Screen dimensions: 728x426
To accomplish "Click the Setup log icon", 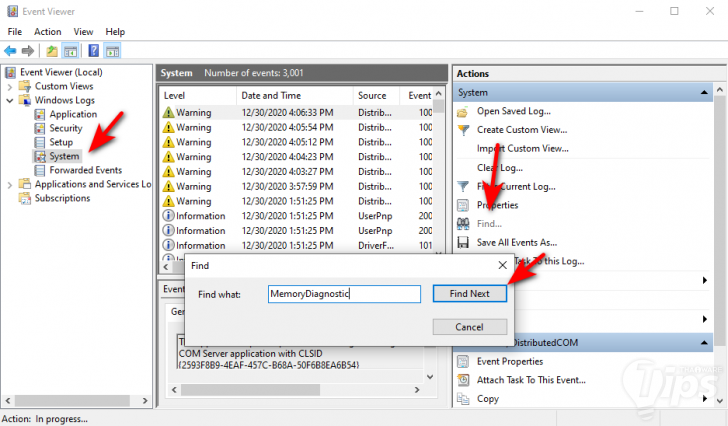I will [40, 142].
